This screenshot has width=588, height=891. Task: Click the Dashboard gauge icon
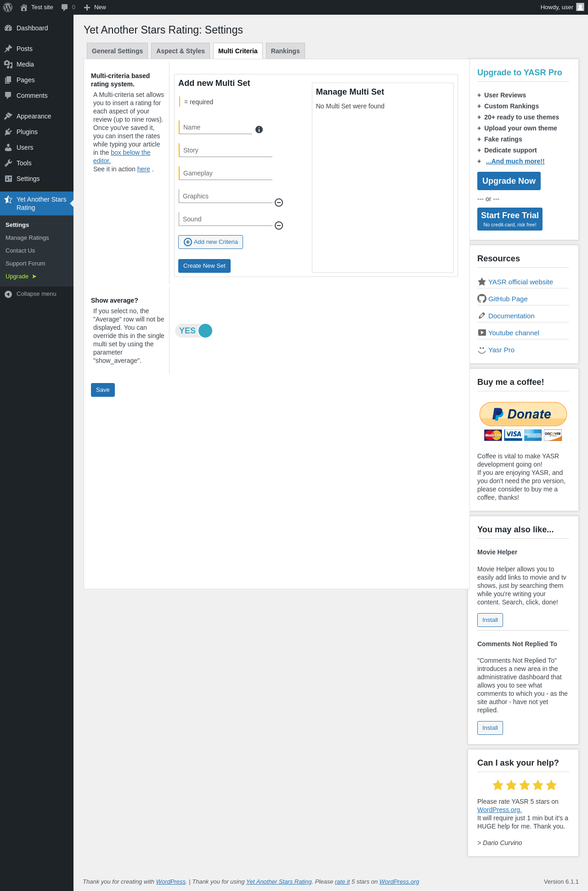coord(8,28)
